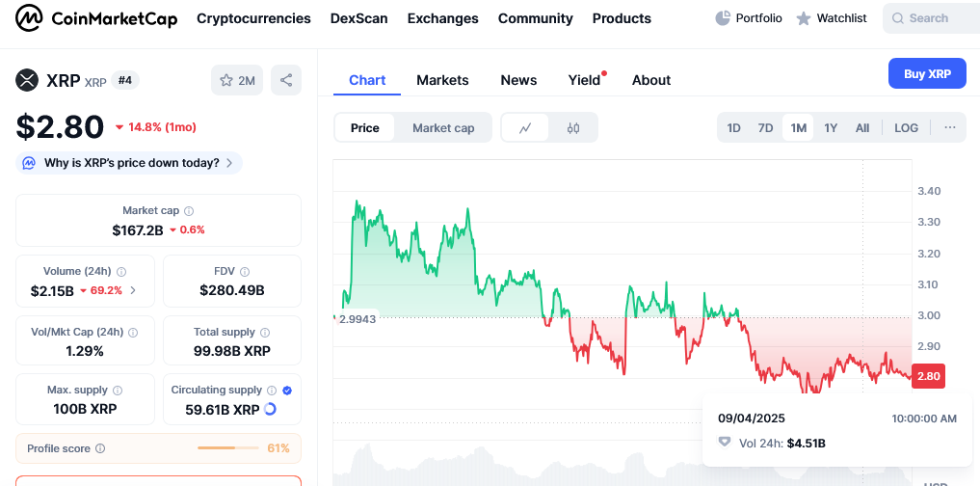Click the Profile score progress bar

tap(228, 447)
